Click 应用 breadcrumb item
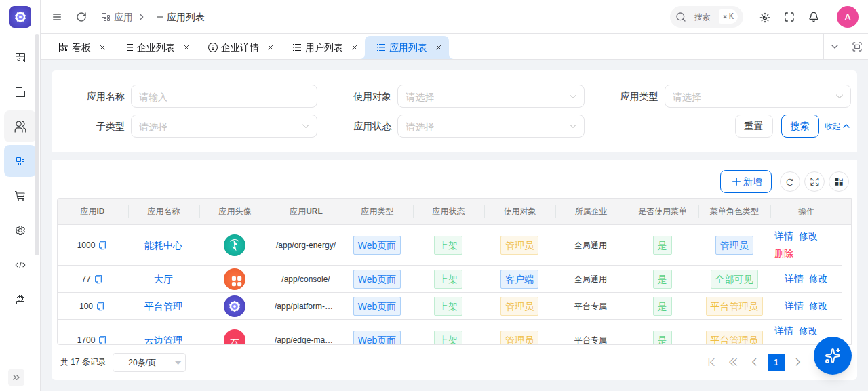The height and width of the screenshot is (391, 868). tap(117, 17)
